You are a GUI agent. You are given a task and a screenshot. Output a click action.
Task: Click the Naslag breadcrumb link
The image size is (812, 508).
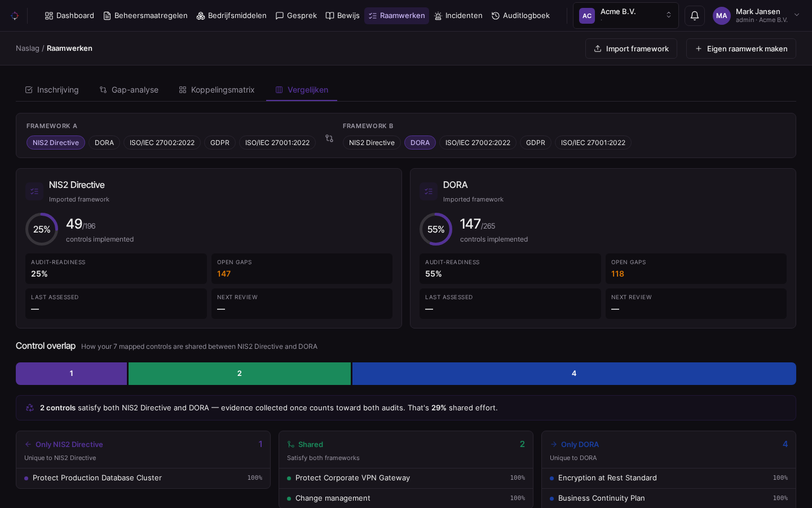(x=28, y=49)
